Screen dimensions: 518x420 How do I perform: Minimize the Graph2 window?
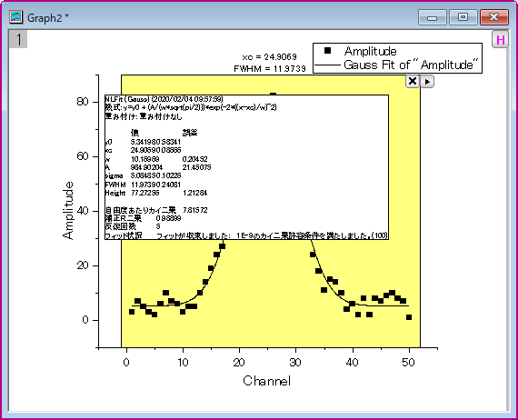coord(432,17)
